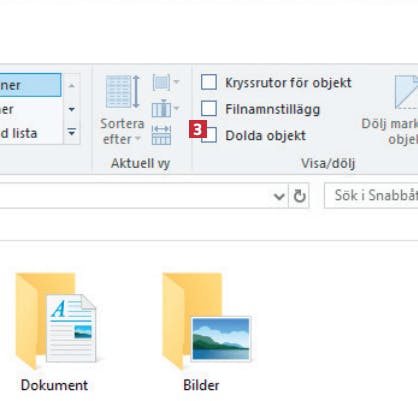Click the Sortera efter label

[122, 131]
